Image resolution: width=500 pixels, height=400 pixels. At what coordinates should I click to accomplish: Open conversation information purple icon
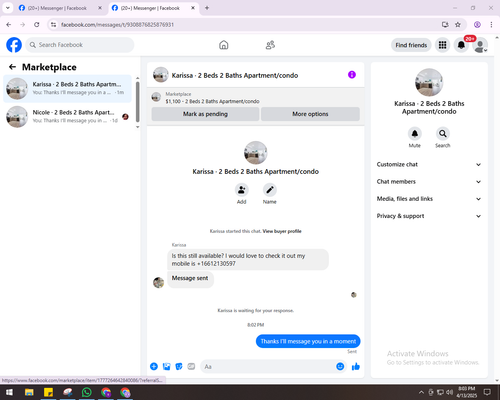(x=352, y=75)
